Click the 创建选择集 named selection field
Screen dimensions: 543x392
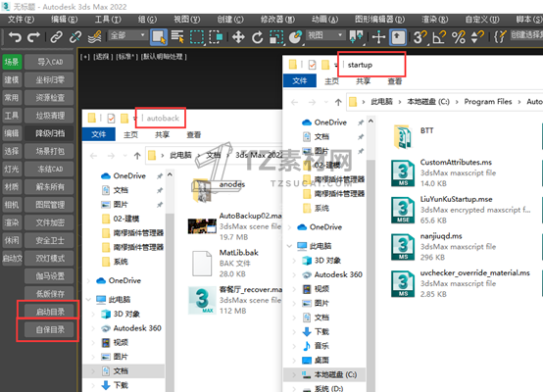click(526, 35)
